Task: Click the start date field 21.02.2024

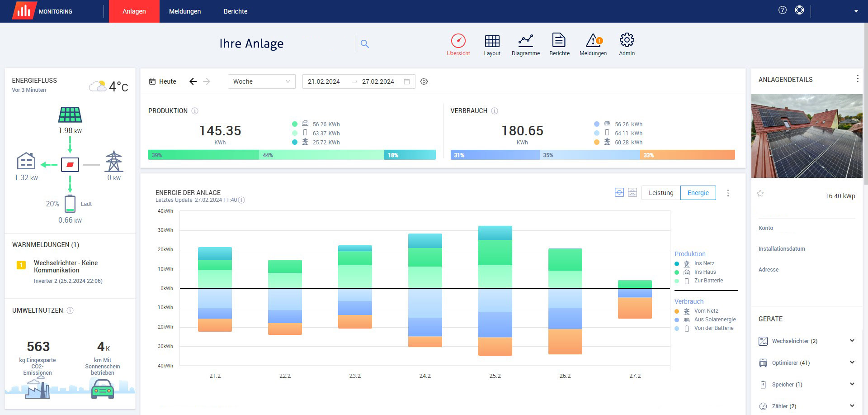Action: pos(324,81)
